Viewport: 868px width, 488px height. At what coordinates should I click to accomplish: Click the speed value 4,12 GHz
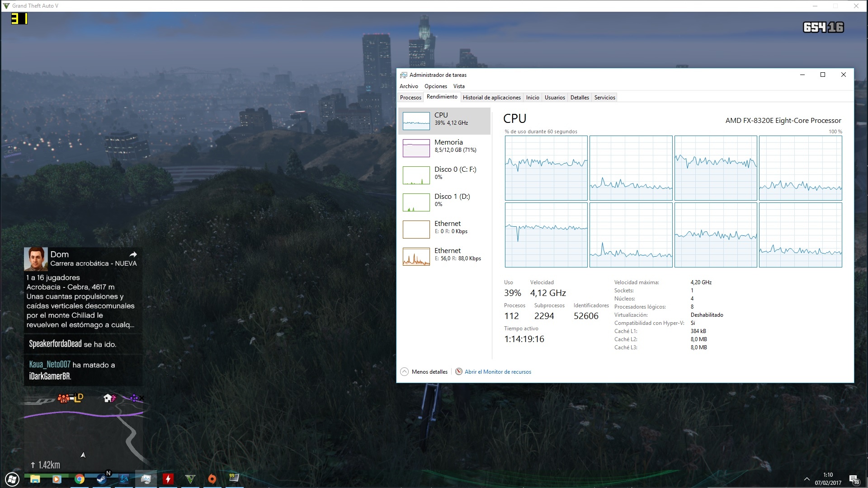tap(548, 293)
